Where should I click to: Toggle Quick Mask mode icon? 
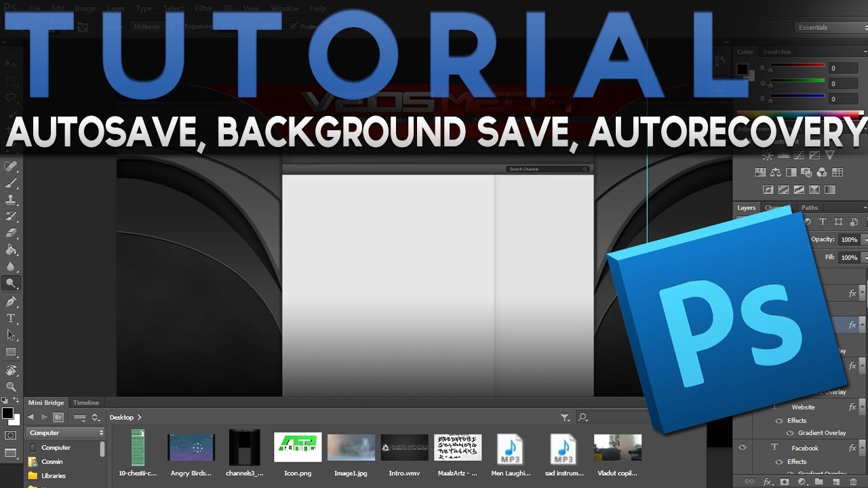point(10,435)
